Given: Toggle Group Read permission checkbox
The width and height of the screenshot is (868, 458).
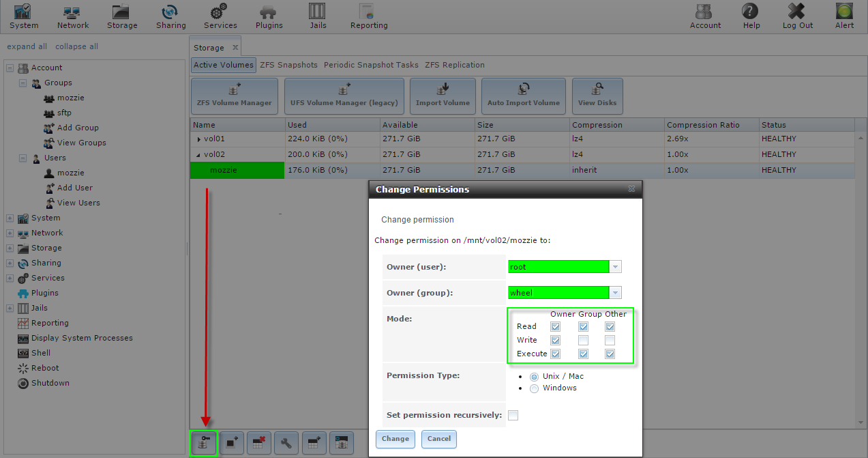Looking at the screenshot, I should tap(583, 326).
